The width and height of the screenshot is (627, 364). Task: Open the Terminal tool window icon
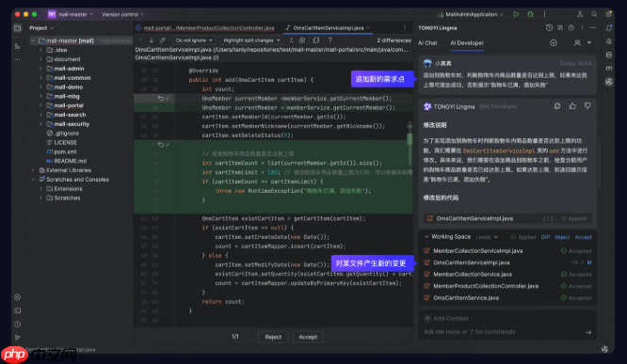click(18, 310)
